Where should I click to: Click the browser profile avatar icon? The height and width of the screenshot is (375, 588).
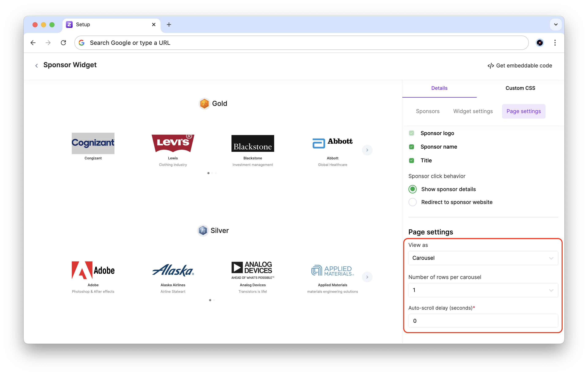point(539,43)
